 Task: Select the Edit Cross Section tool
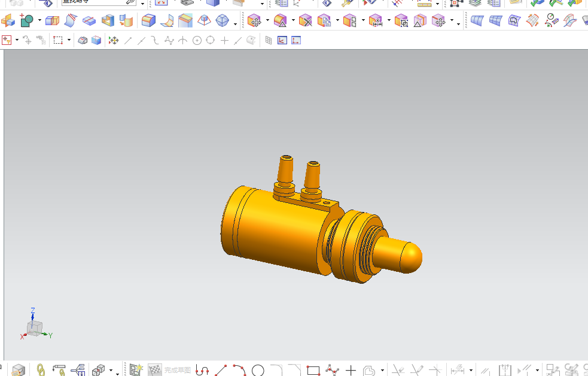(x=420, y=20)
